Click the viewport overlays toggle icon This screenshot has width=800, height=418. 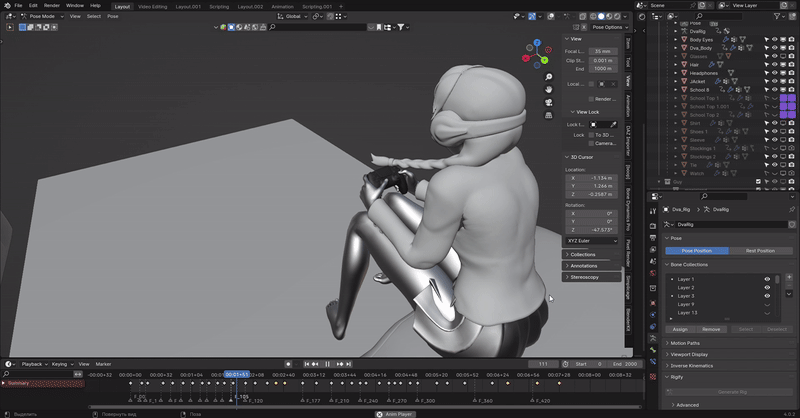point(551,16)
